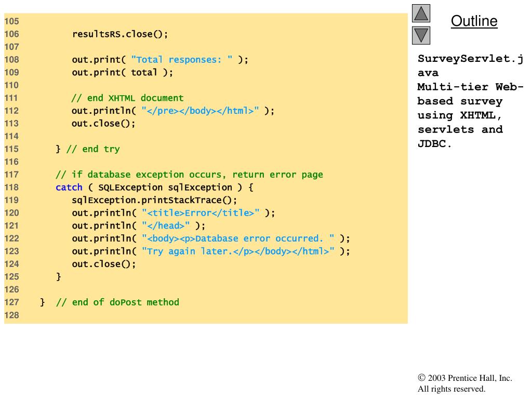Select the </head> println line

pyautogui.click(x=138, y=225)
